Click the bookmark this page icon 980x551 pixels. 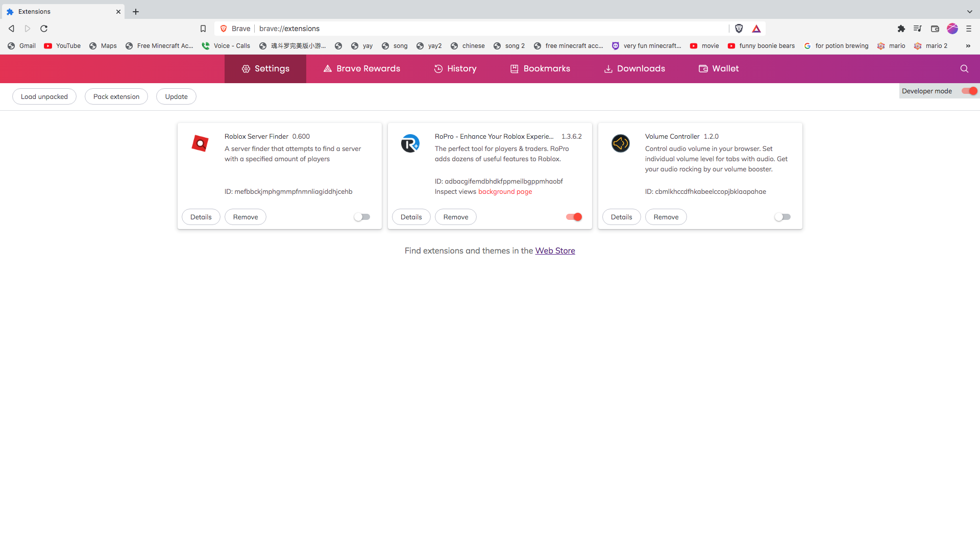pos(203,29)
